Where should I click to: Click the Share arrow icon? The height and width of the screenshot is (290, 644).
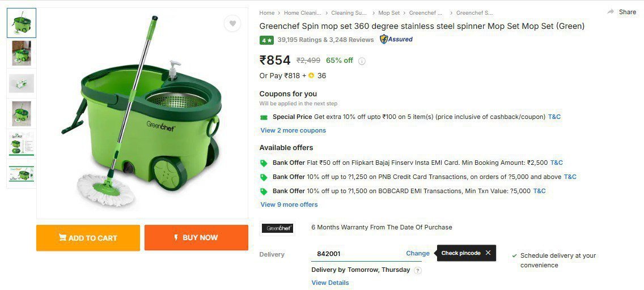click(611, 12)
